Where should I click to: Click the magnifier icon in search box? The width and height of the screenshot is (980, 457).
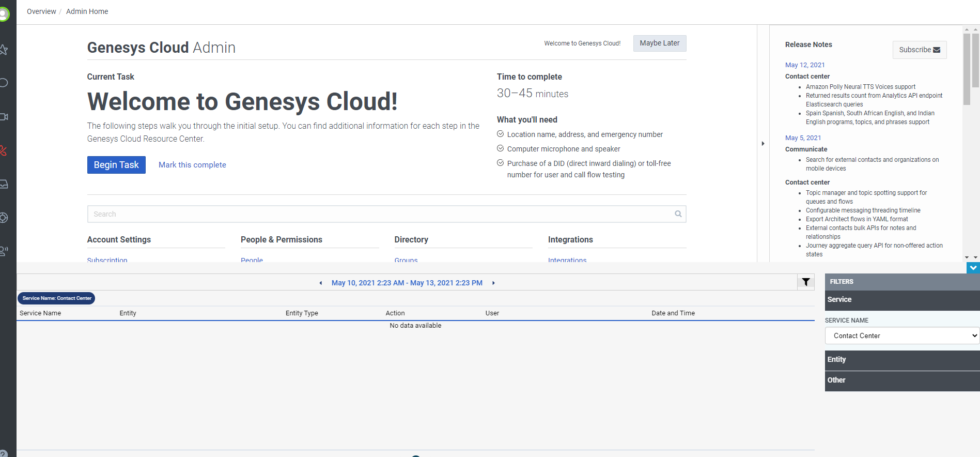[x=678, y=214]
